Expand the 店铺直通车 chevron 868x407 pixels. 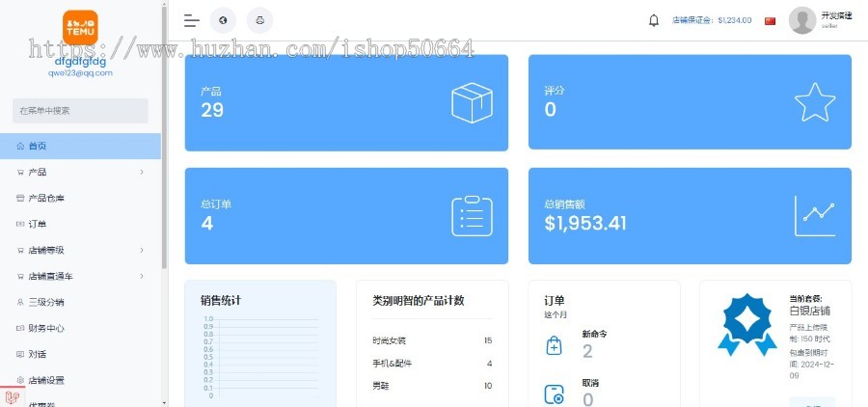(142, 277)
